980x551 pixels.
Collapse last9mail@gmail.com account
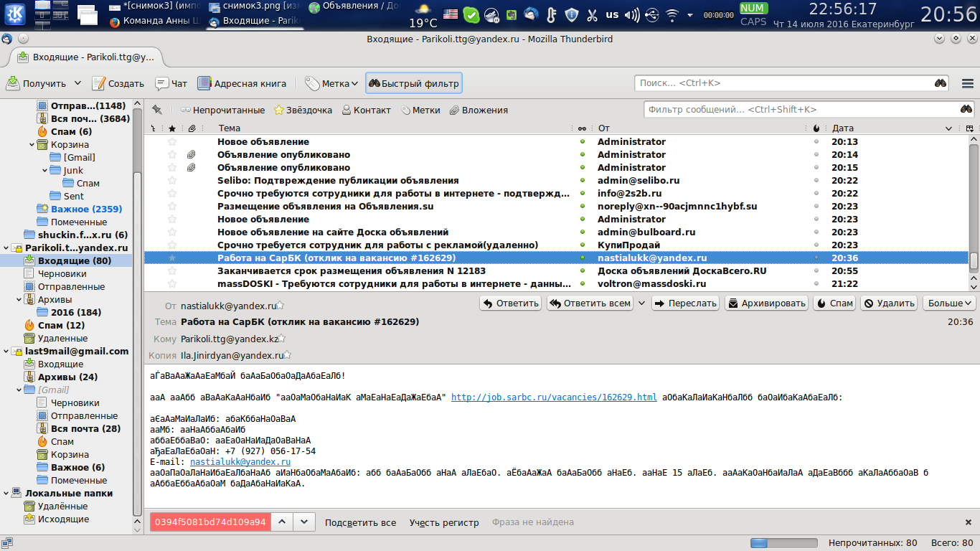(6, 351)
